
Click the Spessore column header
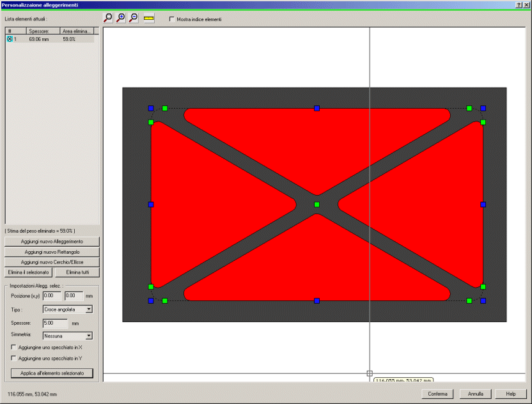point(43,31)
